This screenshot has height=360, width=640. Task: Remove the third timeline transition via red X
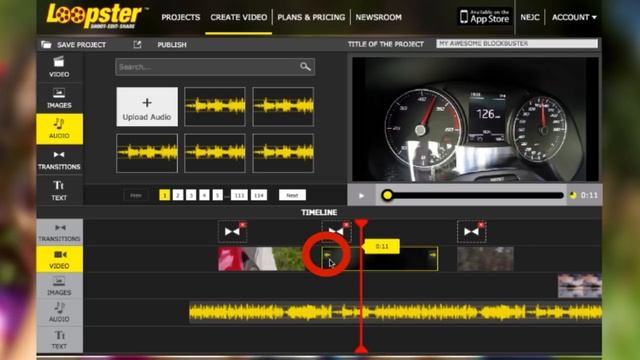(x=481, y=225)
